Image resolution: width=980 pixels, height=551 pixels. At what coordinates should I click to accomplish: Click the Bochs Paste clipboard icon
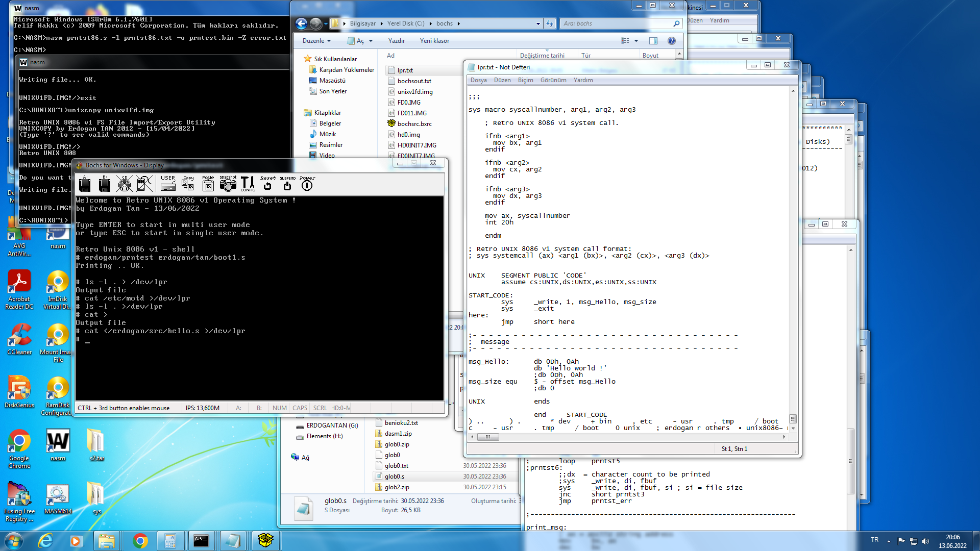point(208,184)
